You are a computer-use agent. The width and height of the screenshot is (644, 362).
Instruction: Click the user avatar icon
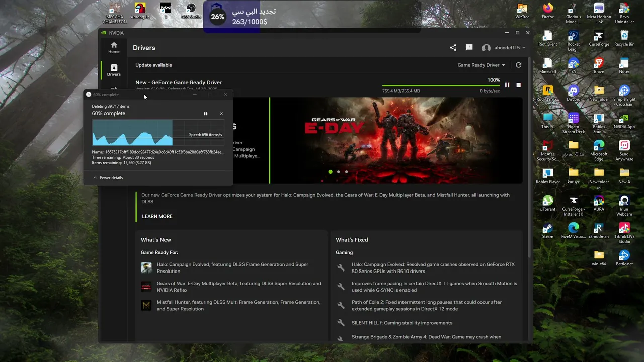pos(486,48)
